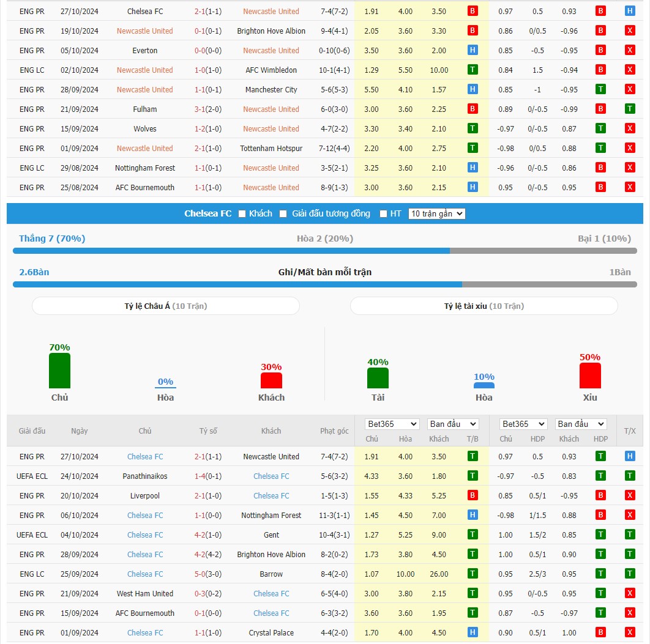Image resolution: width=650 pixels, height=644 pixels.
Task: Click the blue H badge in the Manchester City row
Action: [x=472, y=89]
